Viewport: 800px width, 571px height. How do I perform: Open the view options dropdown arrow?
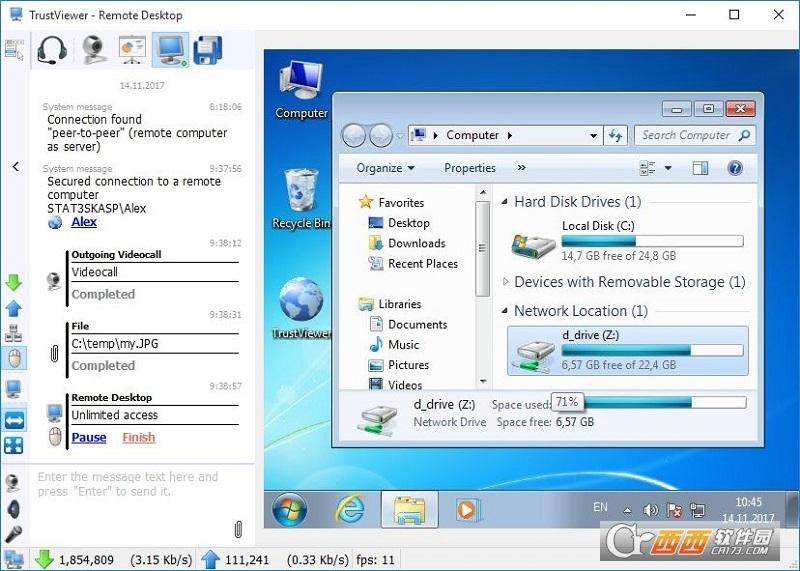[x=668, y=168]
